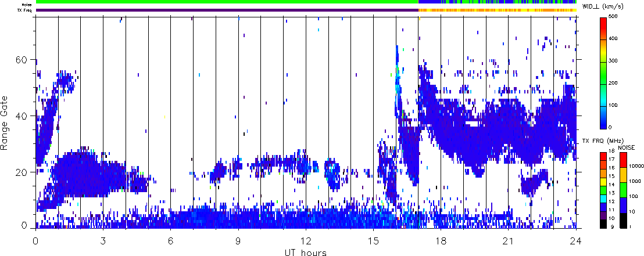This screenshot has width=644, height=256.
Task: Click the yellow 14 MHz swatch in TX FRQ legend
Action: tap(603, 182)
